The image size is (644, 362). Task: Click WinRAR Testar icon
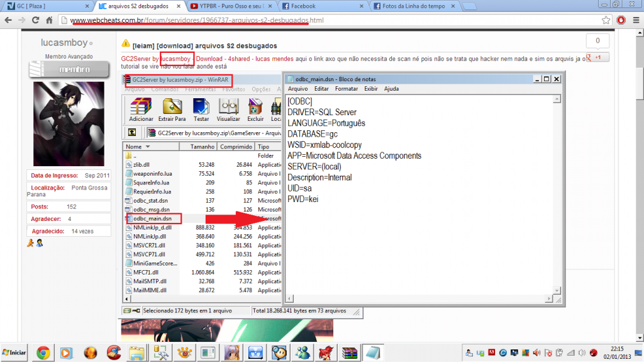(x=201, y=110)
